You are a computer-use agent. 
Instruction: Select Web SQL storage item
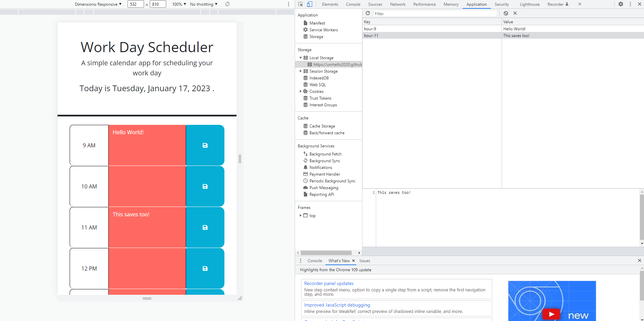click(x=317, y=85)
